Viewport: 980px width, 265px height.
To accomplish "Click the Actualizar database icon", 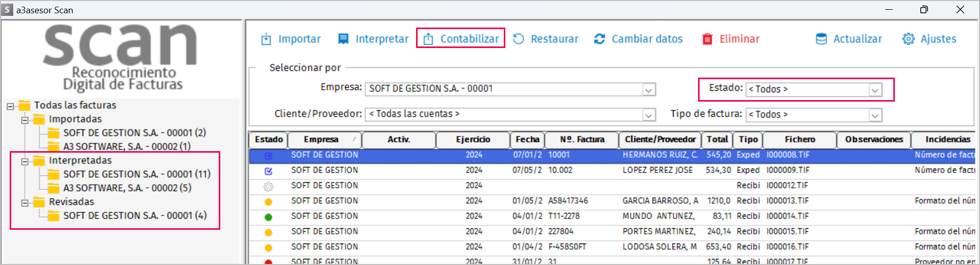I will point(821,39).
